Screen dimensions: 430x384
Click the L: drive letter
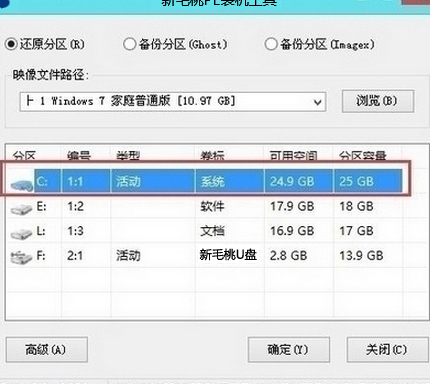[x=41, y=231]
